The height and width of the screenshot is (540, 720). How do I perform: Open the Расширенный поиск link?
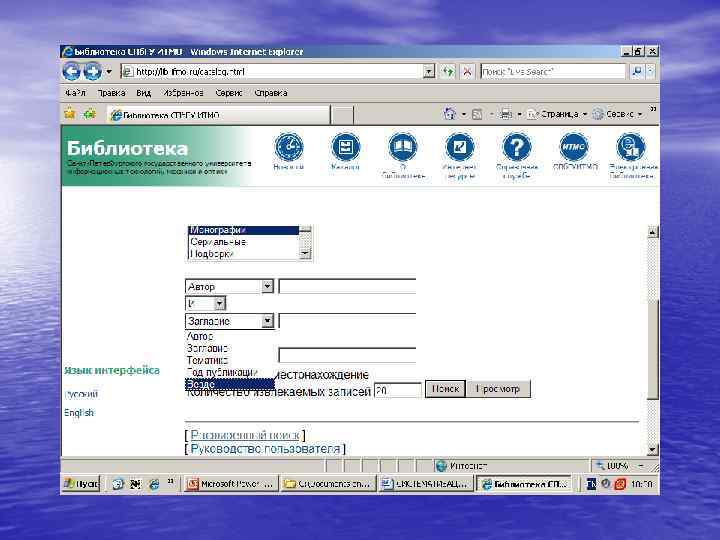(245, 434)
